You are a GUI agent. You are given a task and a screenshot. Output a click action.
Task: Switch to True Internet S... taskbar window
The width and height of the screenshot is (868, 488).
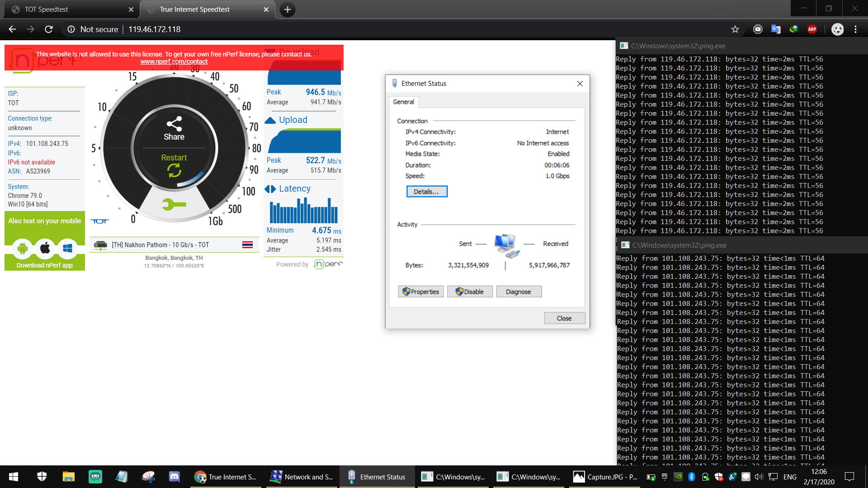pos(226,477)
